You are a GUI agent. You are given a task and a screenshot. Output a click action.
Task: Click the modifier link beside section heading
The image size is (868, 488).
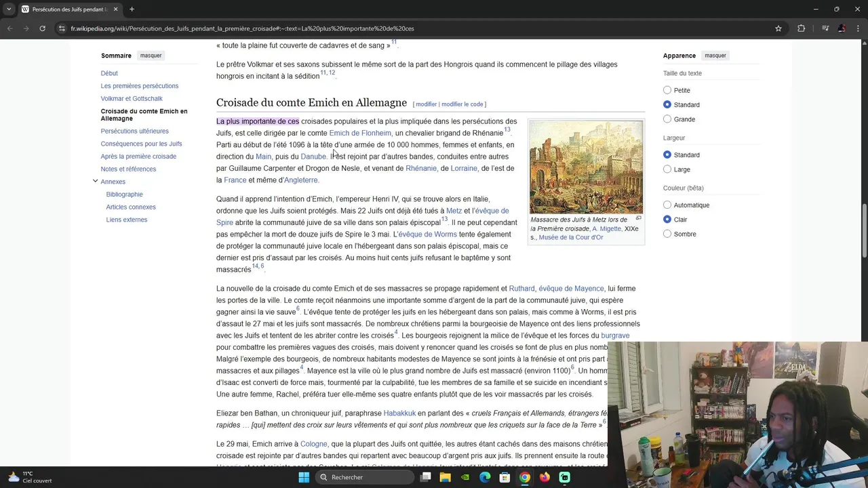point(427,104)
